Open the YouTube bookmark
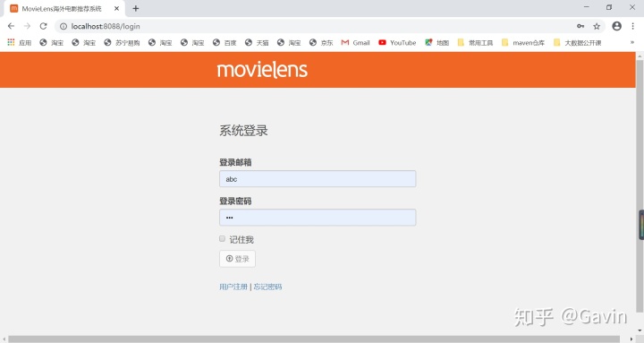This screenshot has height=343, width=644. coord(397,42)
